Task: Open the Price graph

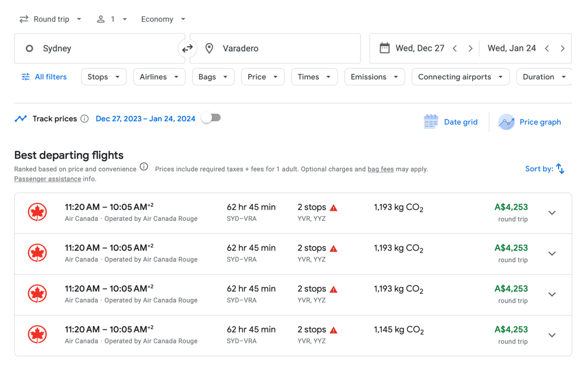Action: 530,122
